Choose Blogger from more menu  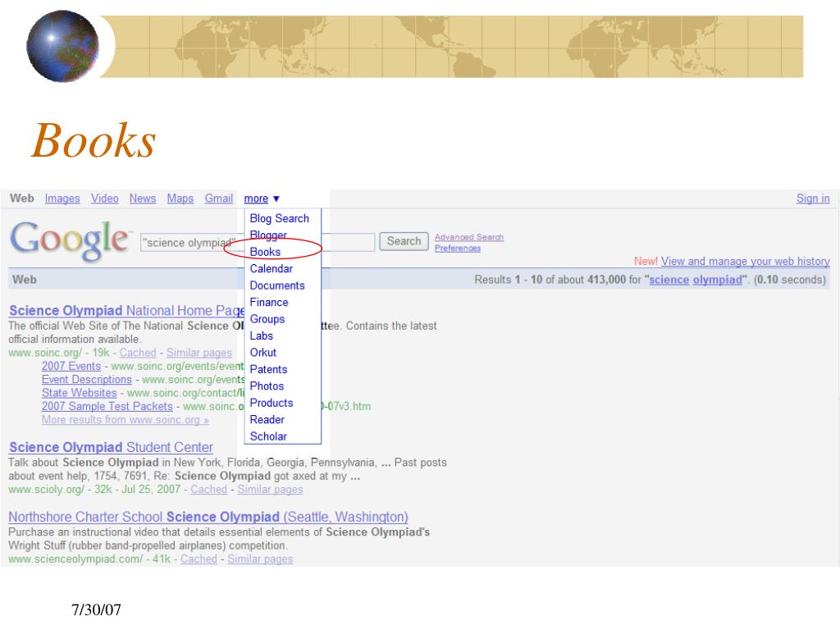coord(268,235)
